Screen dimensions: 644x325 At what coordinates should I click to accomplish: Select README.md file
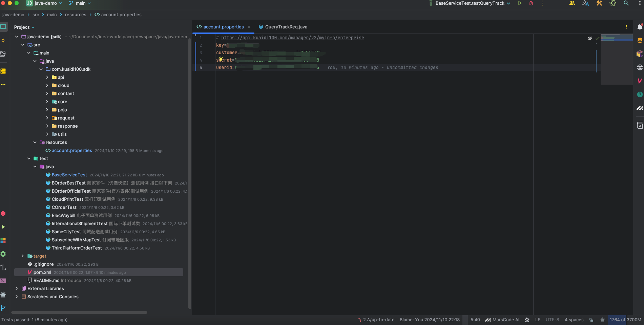tap(46, 280)
